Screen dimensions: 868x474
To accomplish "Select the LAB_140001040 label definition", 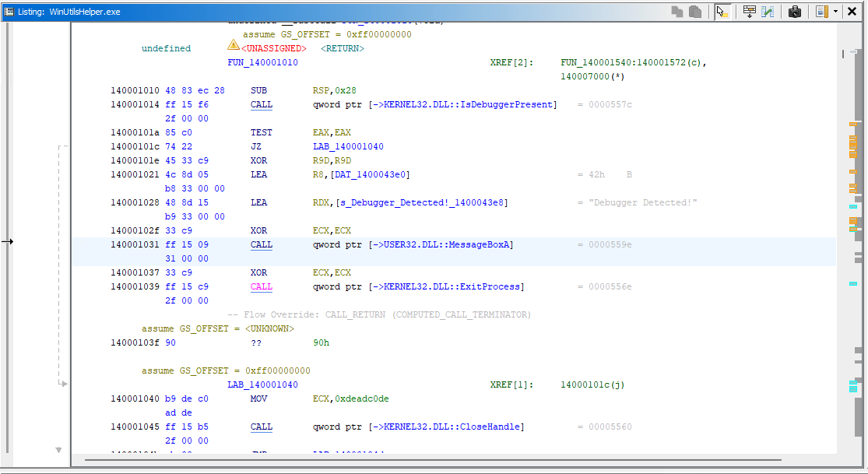I will pos(262,384).
